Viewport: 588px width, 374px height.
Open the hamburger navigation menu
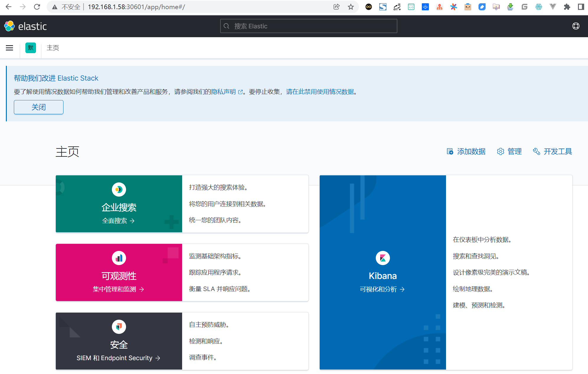[x=9, y=48]
